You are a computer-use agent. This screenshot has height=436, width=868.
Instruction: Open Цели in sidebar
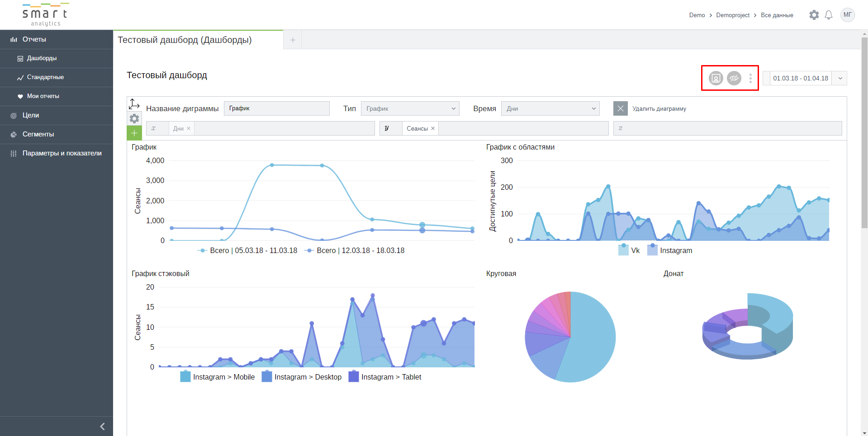[57, 115]
